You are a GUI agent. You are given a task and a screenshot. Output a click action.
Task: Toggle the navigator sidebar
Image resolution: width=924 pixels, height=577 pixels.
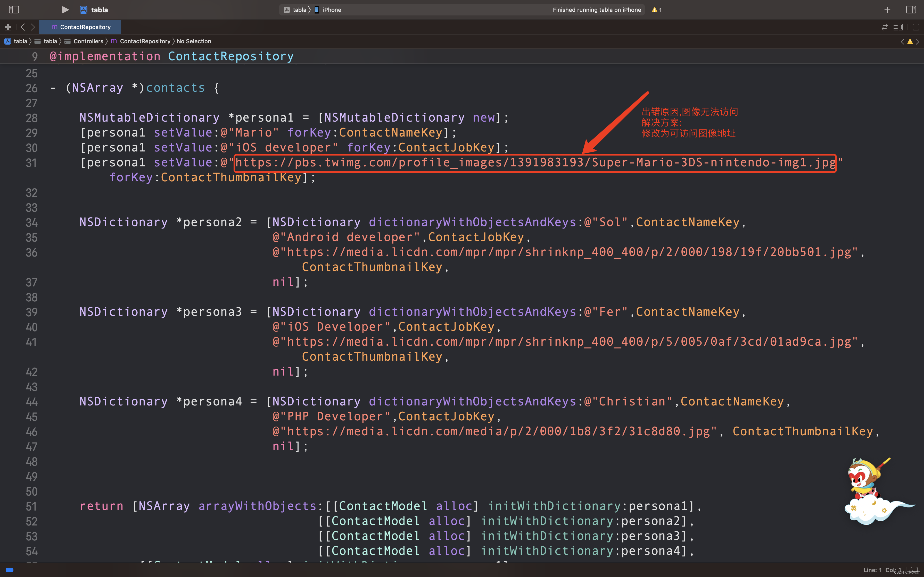click(14, 10)
